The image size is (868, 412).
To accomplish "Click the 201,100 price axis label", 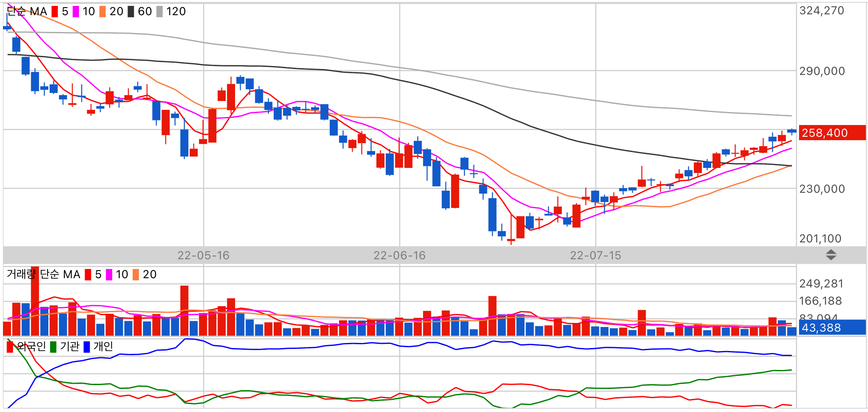I will [820, 239].
